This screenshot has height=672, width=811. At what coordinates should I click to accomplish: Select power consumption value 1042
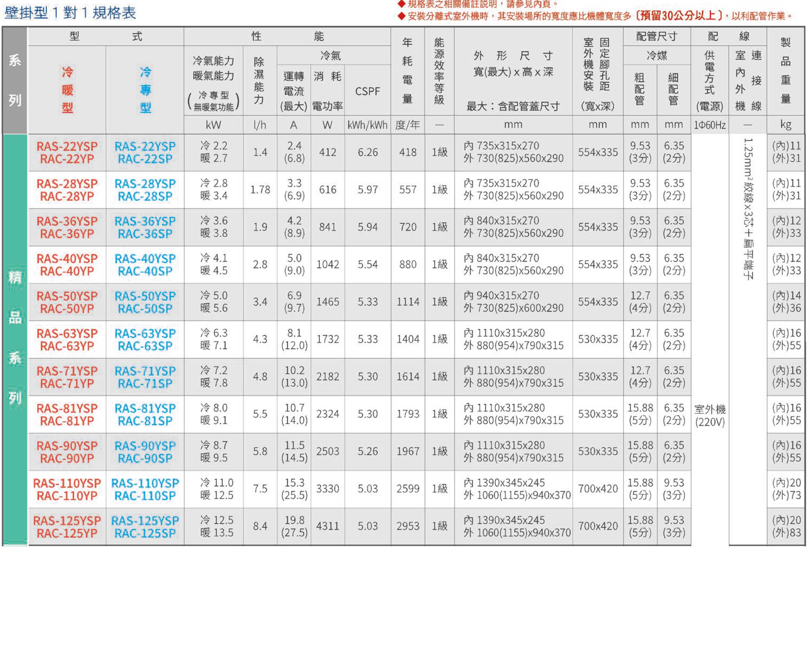[x=328, y=265]
